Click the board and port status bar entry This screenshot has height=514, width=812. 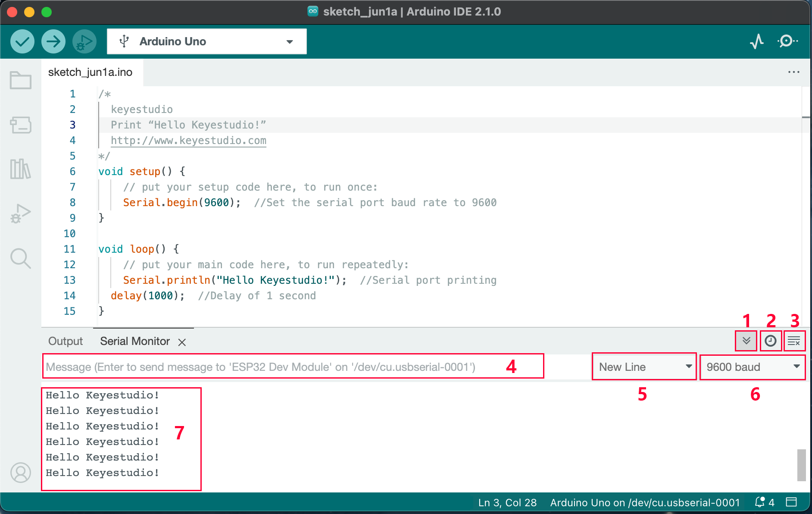coord(645,502)
